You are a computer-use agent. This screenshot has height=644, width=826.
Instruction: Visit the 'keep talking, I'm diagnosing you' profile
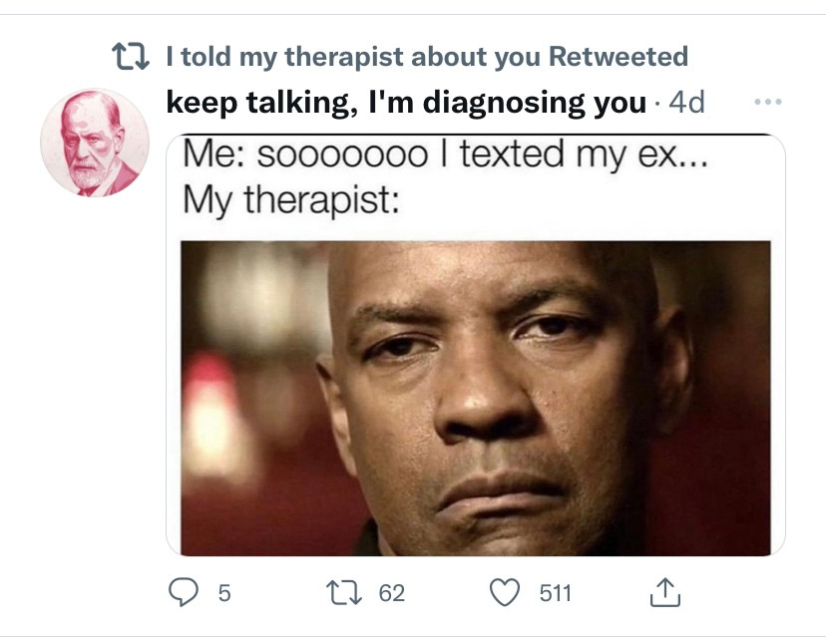point(406,102)
